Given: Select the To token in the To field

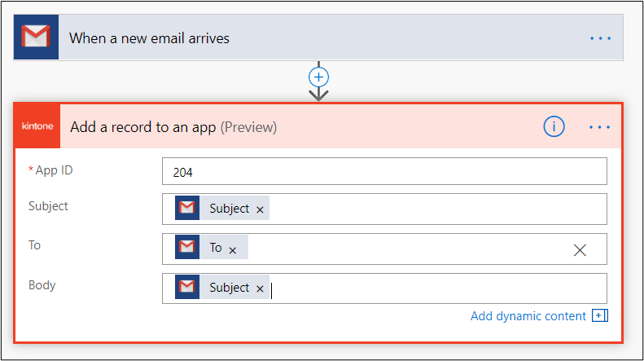Looking at the screenshot, I should 215,248.
